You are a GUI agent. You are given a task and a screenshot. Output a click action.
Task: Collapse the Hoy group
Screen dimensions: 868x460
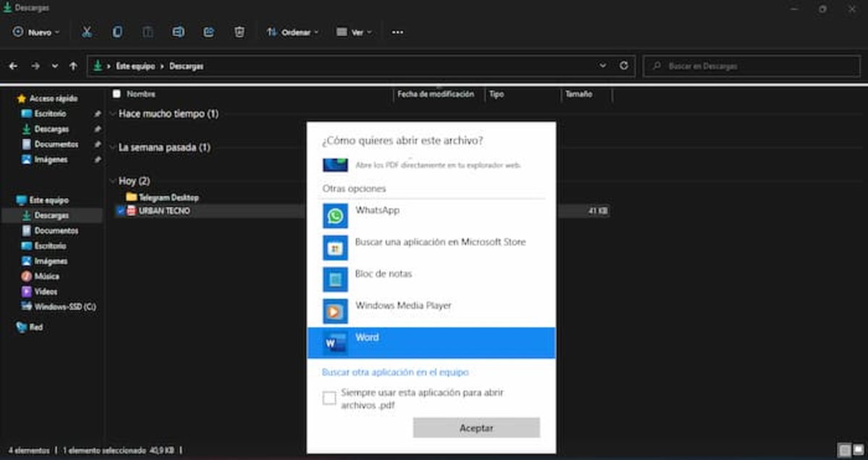[113, 181]
